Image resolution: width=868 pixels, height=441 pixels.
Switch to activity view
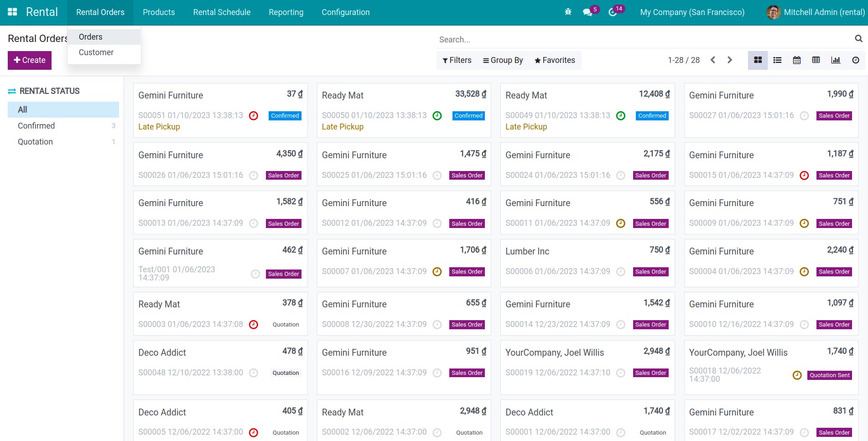pyautogui.click(x=855, y=60)
